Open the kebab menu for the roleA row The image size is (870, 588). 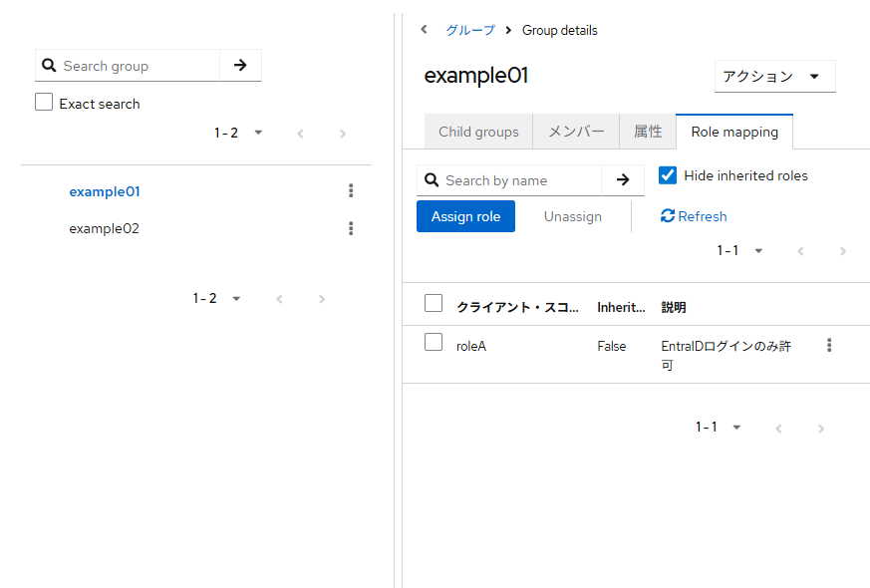(829, 345)
